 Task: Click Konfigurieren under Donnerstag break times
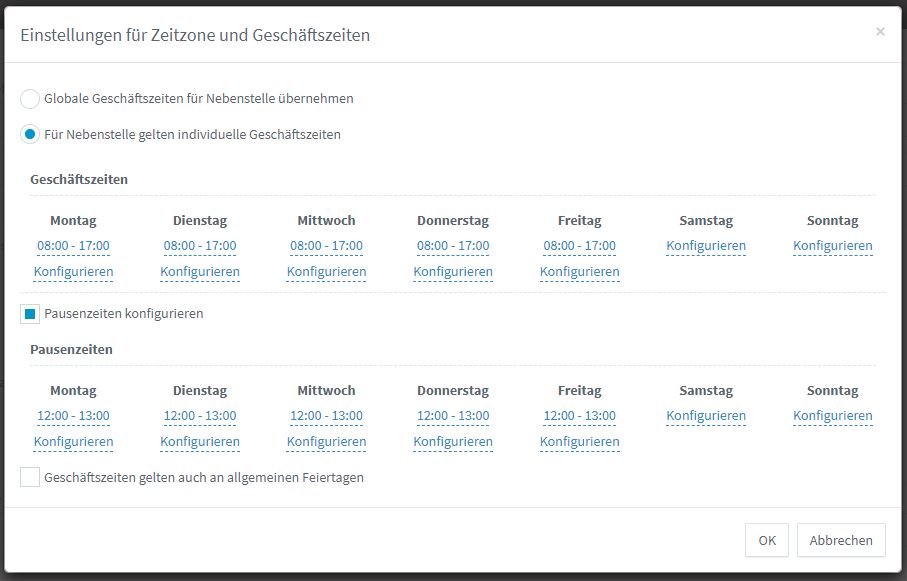pos(453,442)
